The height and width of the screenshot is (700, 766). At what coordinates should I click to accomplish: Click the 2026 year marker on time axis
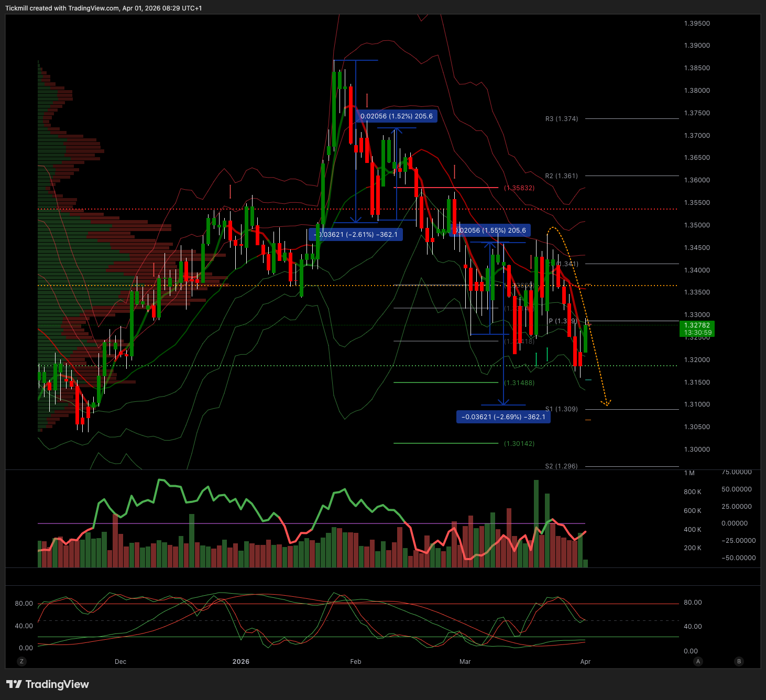[x=241, y=662]
